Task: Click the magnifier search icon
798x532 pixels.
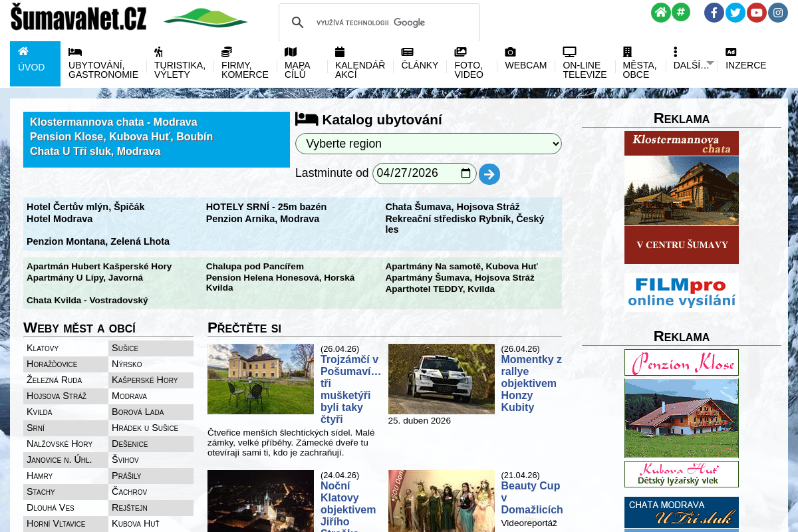Action: 298,23
